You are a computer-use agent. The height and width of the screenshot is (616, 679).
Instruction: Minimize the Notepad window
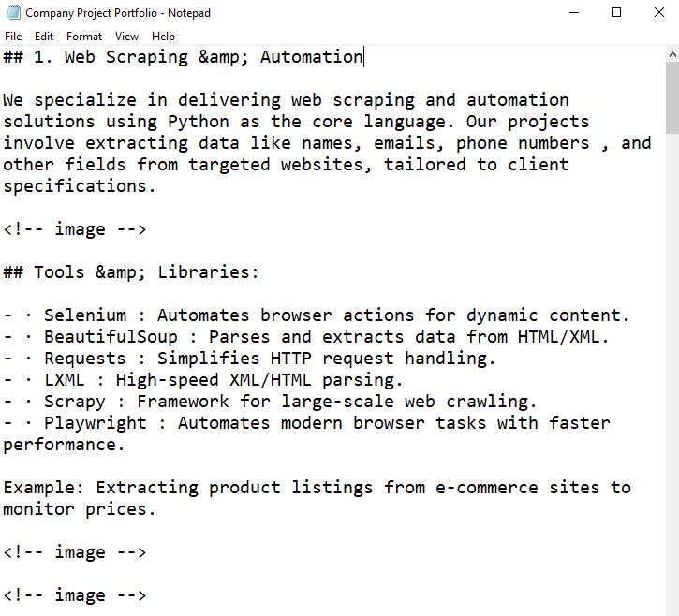[574, 12]
